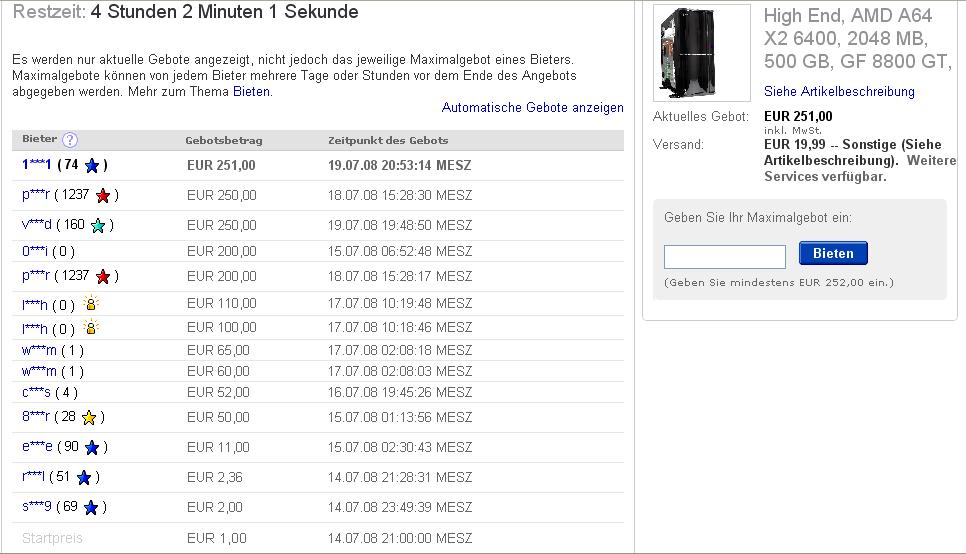Open bidder 0***i profile link
Image resolution: width=966 pixels, height=554 pixels.
click(34, 251)
